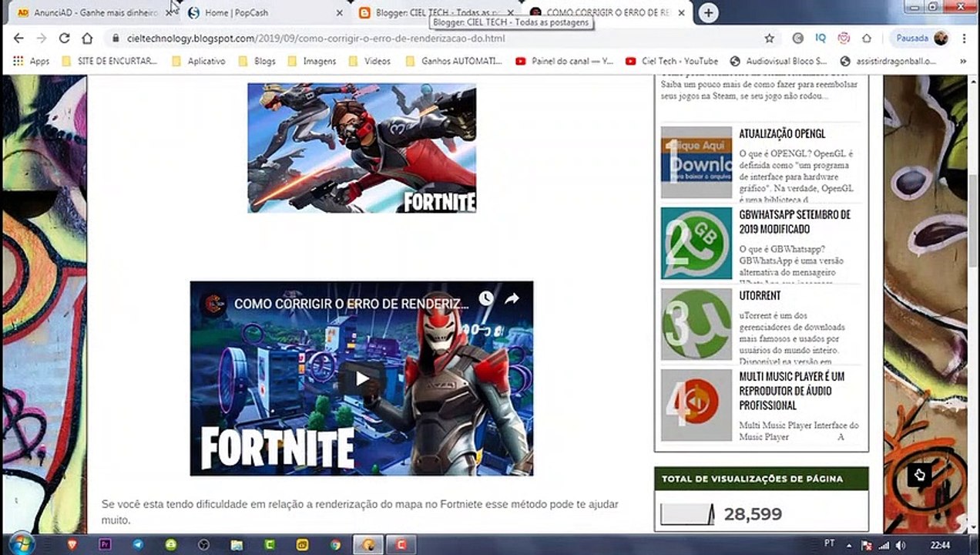Click the channel avatar on the video

[214, 303]
